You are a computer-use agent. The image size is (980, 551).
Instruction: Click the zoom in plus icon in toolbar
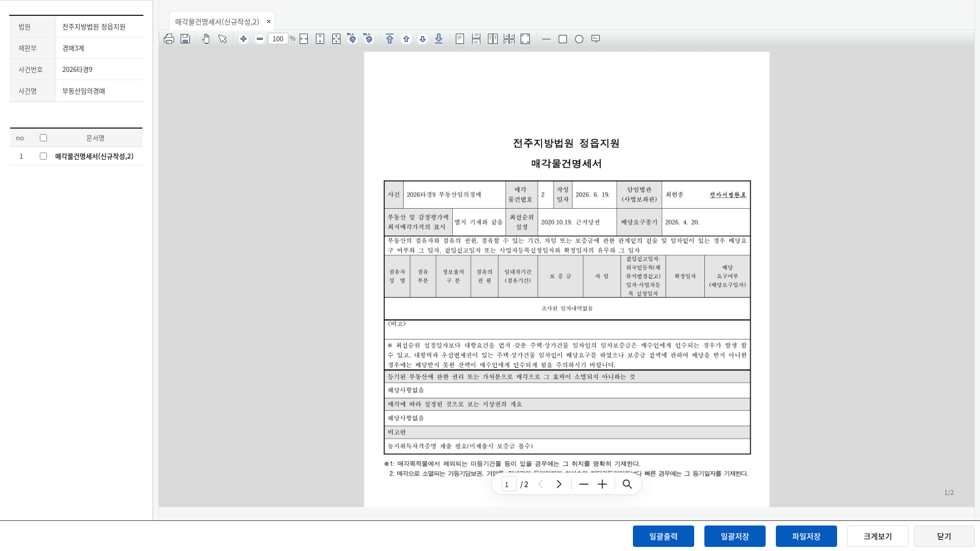coord(243,39)
